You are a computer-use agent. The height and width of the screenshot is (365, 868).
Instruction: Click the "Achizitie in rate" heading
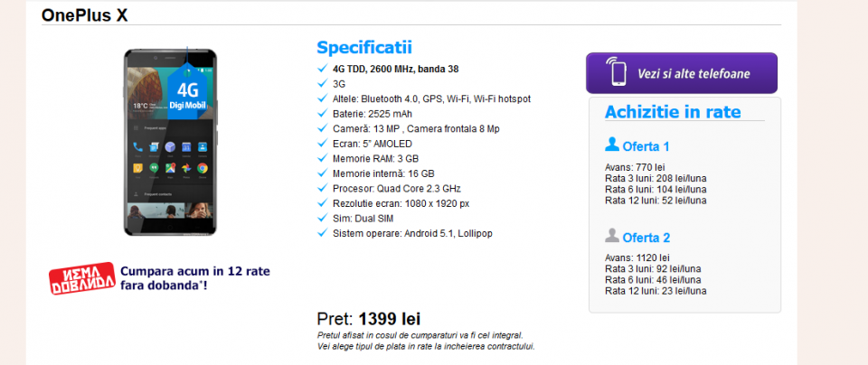tap(673, 112)
